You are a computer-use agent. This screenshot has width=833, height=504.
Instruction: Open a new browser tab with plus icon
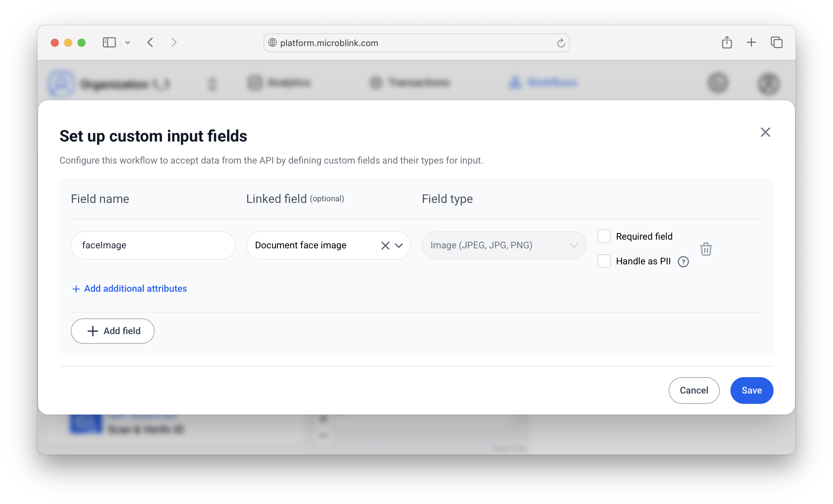click(x=751, y=43)
